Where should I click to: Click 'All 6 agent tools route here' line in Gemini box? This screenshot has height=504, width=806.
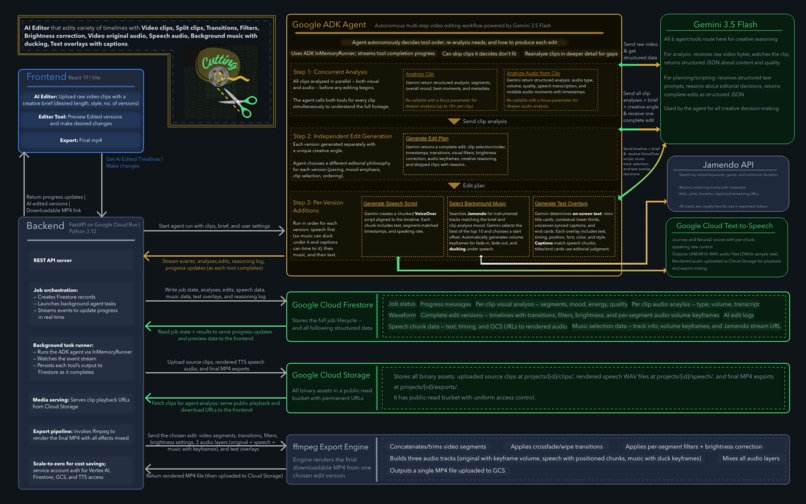pyautogui.click(x=720, y=39)
